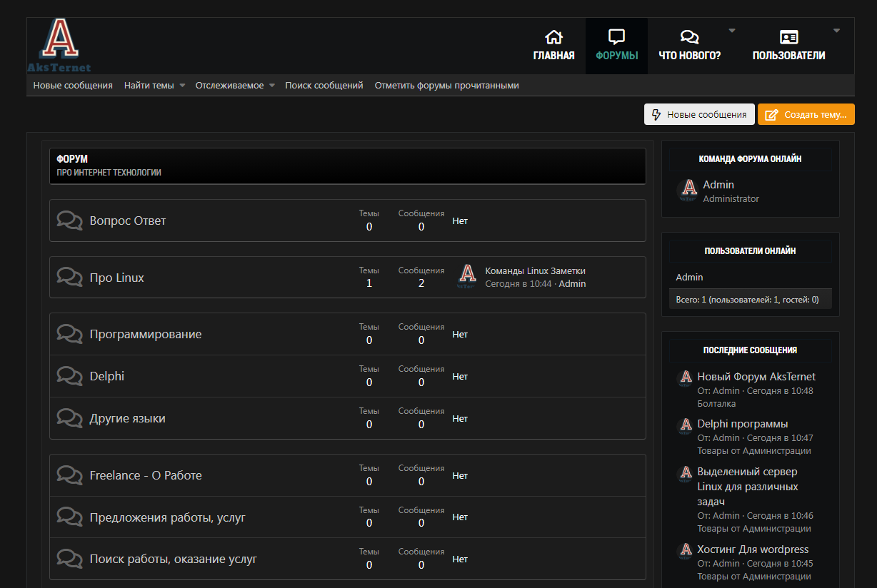Viewport: 877px width, 588px height.
Task: Open the Программирование forum link
Action: (x=146, y=334)
